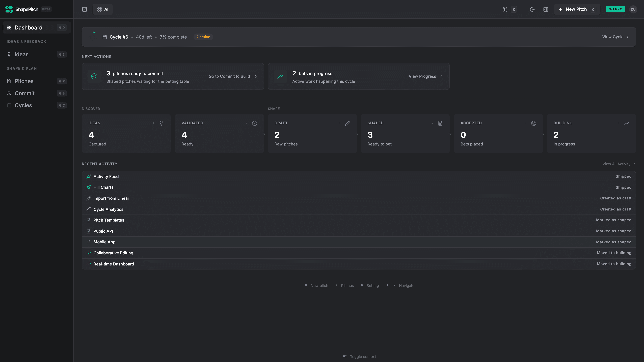Select the AI command icon in the toolbar
644x362 pixels.
click(x=99, y=9)
